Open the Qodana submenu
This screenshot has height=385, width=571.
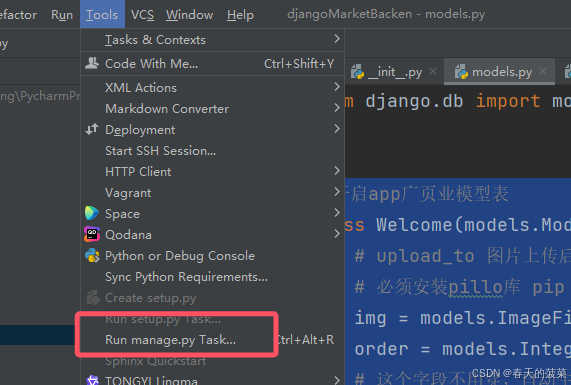212,235
